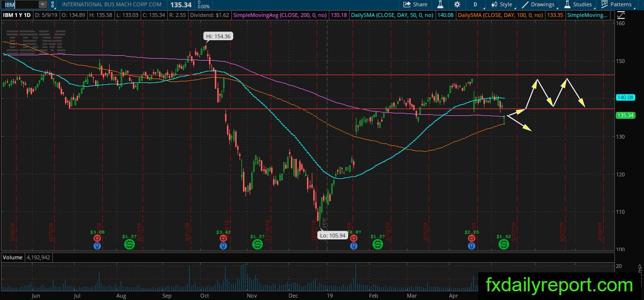Open chart settings gear icon
This screenshot has width=644, height=300.
click(457, 4)
